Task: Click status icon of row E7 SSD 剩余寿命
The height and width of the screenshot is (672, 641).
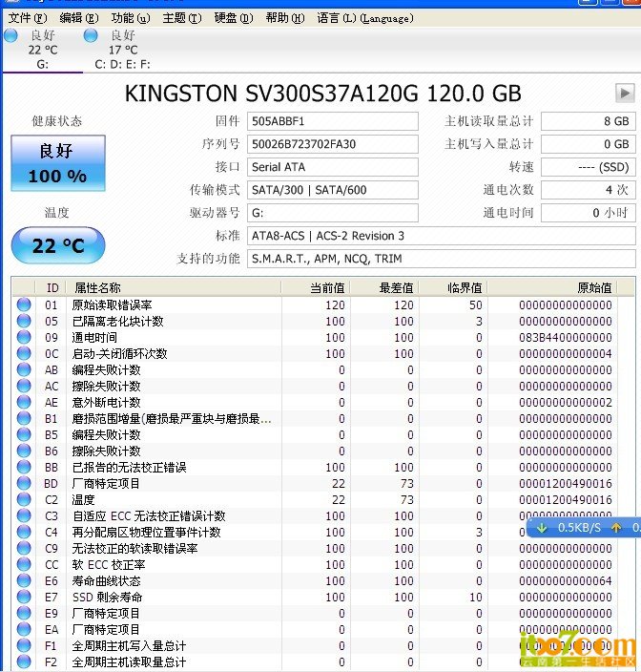Action: click(24, 597)
